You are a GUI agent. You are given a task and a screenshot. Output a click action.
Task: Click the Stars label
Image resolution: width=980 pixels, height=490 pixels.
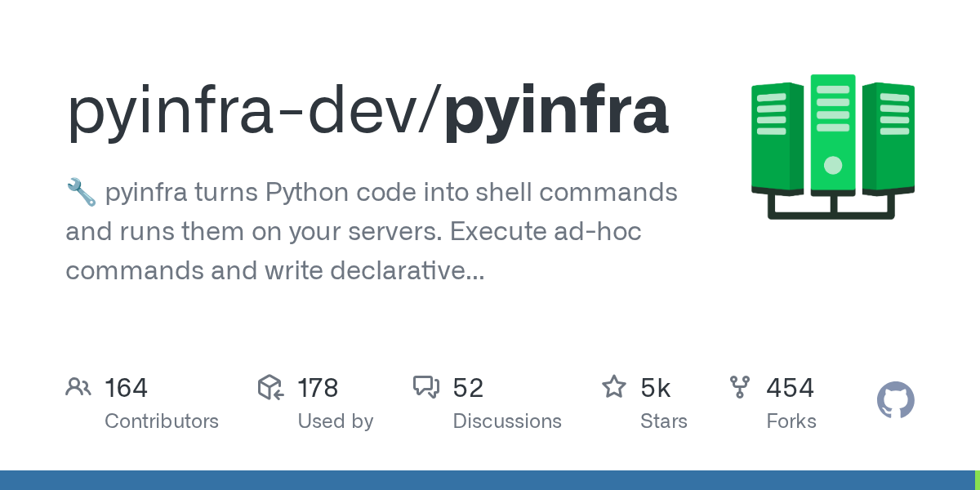pyautogui.click(x=664, y=421)
